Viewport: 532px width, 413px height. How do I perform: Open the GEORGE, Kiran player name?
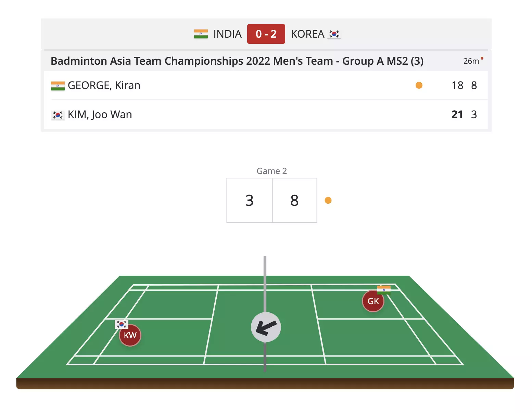click(104, 85)
